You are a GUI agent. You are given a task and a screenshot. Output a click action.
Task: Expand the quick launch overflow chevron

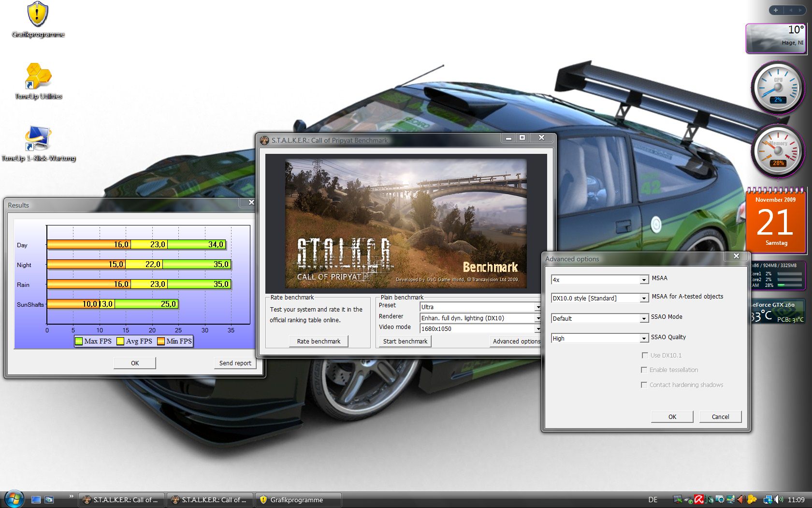(72, 496)
